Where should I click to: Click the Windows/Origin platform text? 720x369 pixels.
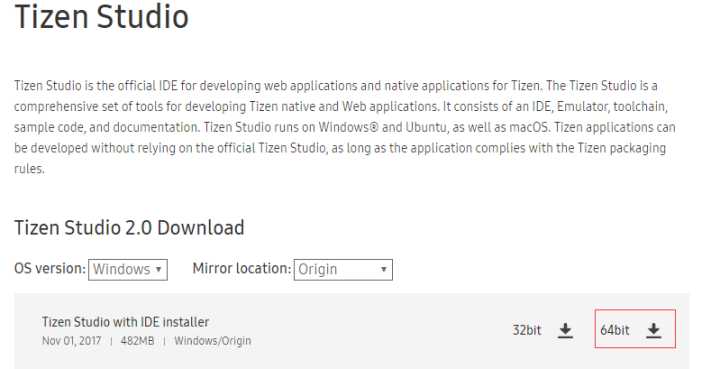(213, 341)
